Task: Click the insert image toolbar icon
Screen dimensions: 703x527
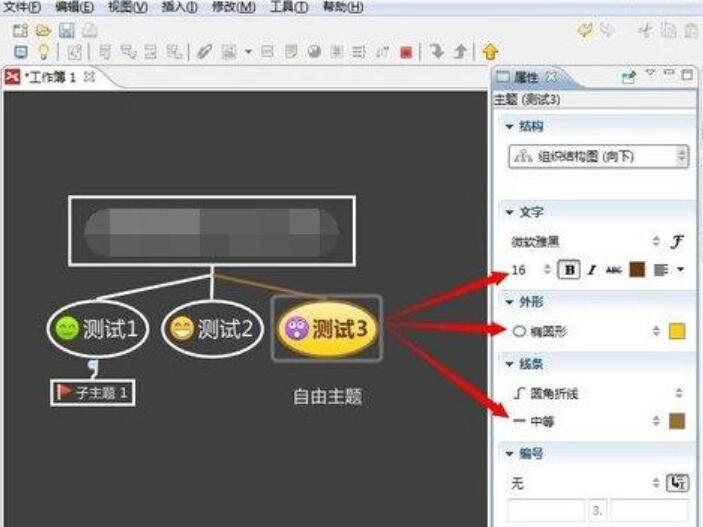Action: [x=229, y=52]
